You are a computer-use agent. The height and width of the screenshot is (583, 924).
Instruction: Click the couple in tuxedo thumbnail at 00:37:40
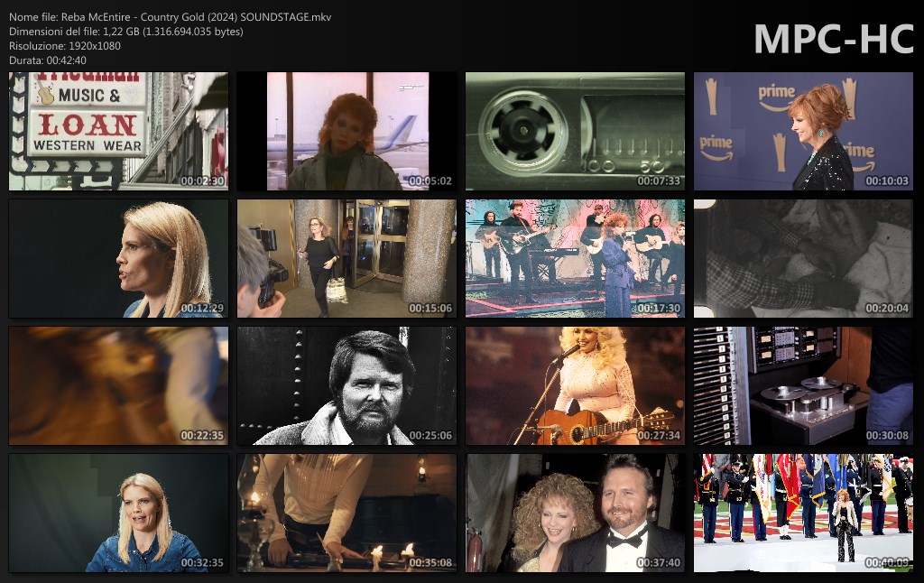[x=575, y=513]
